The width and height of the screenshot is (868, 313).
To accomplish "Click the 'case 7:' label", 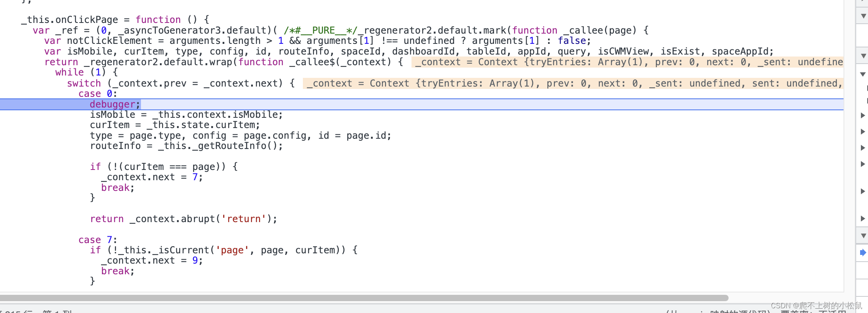I will [98, 240].
